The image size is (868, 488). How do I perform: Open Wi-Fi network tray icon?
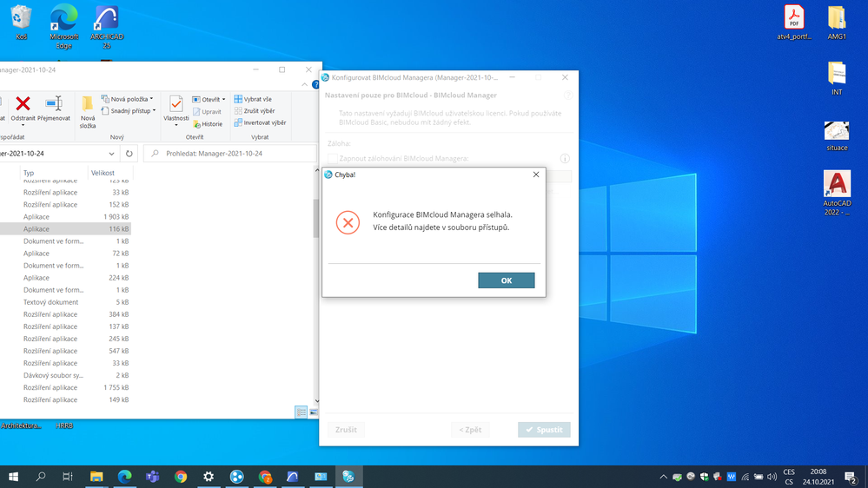pyautogui.click(x=745, y=477)
